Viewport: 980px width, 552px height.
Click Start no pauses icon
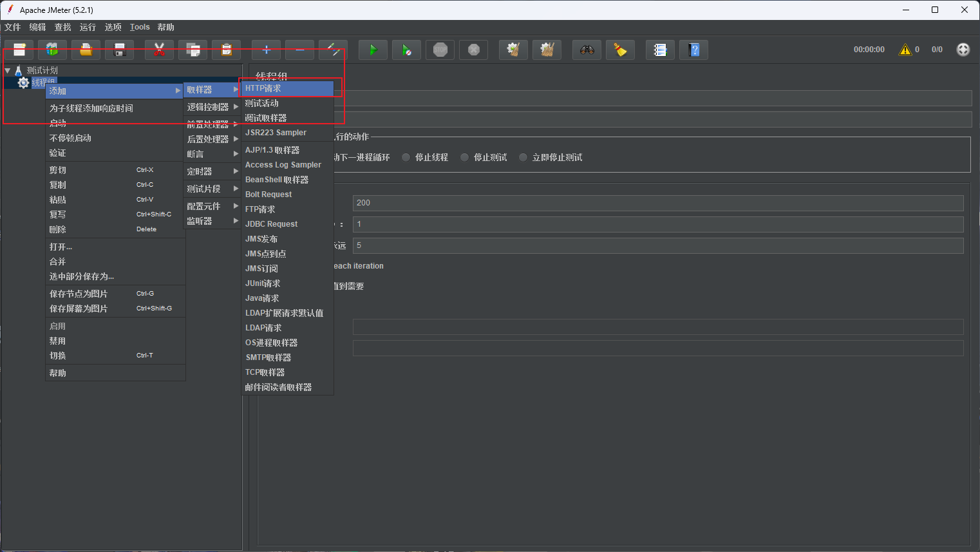(406, 50)
